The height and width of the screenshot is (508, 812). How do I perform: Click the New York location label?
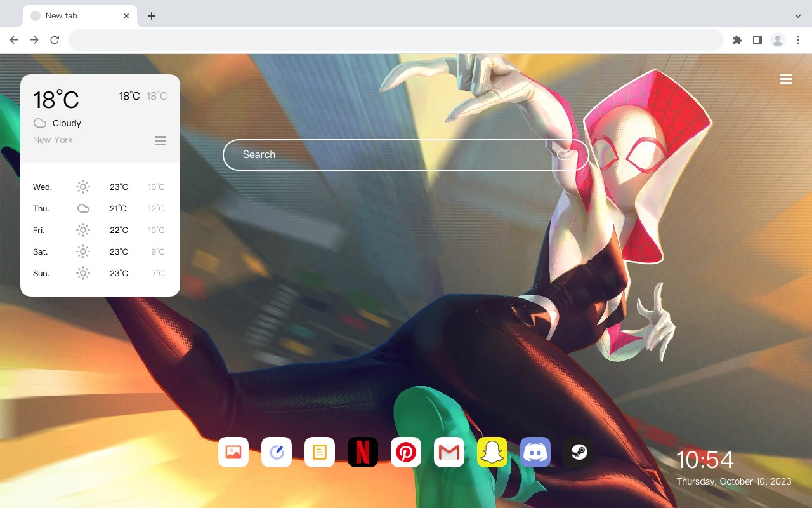tap(53, 140)
